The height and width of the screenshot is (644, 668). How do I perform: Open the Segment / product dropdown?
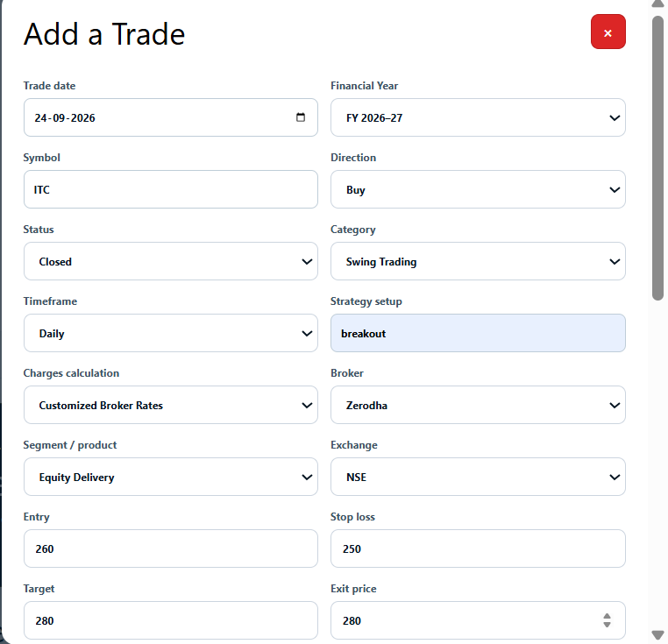tap(170, 477)
